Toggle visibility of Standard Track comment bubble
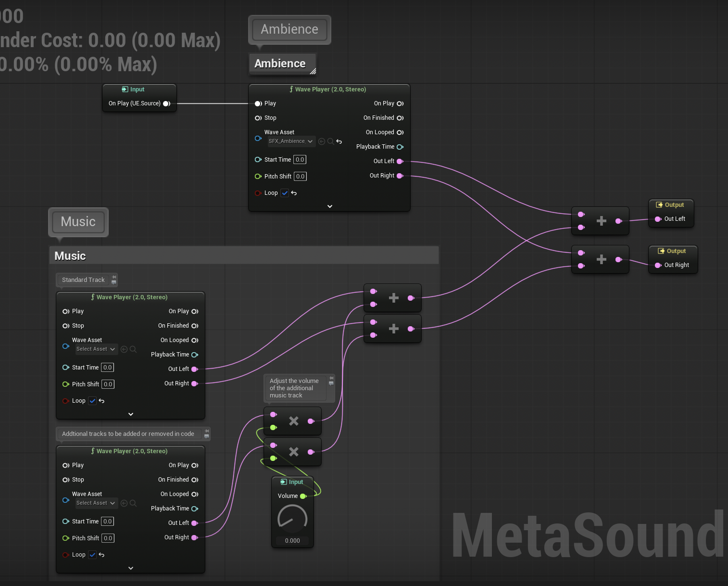728x586 pixels. (114, 282)
